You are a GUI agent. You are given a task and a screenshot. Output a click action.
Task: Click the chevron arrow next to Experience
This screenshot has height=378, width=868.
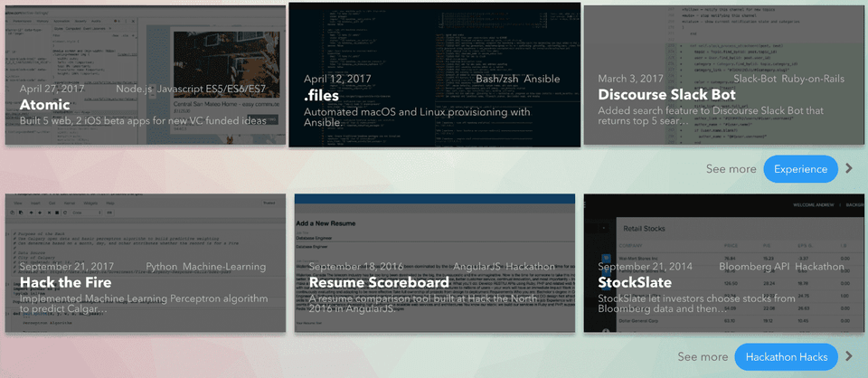849,169
